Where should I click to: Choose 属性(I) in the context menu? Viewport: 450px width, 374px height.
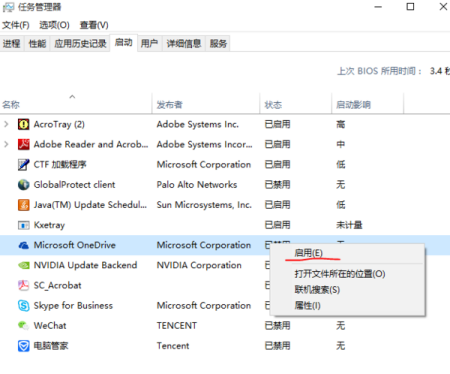347,305
